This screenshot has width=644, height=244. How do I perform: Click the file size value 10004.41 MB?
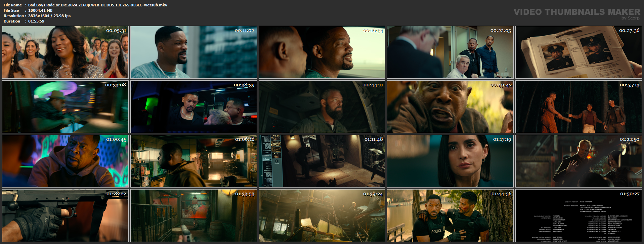[x=40, y=10]
